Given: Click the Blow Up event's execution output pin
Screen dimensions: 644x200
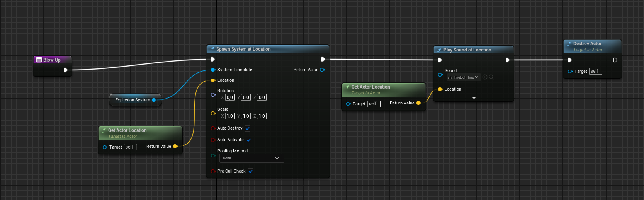Looking at the screenshot, I should pos(65,70).
